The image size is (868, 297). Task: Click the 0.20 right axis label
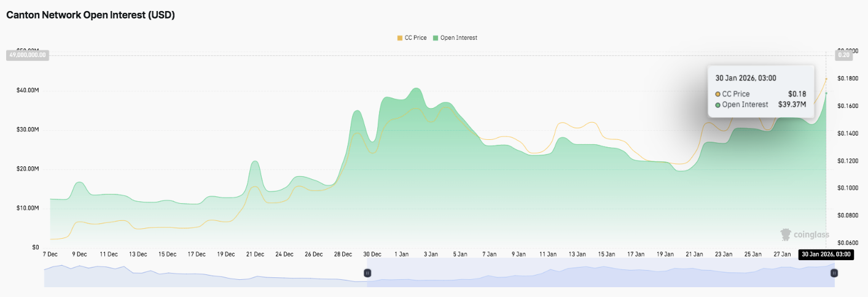(x=843, y=55)
